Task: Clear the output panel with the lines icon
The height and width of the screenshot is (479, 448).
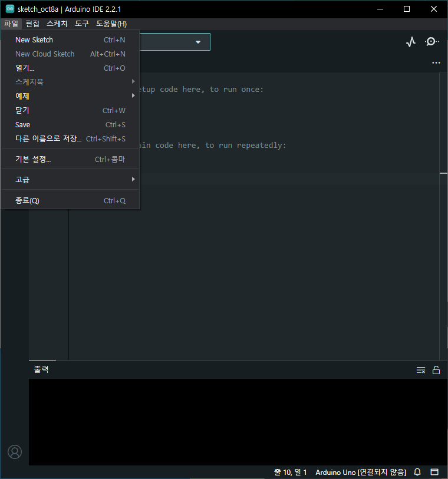Action: point(421,370)
